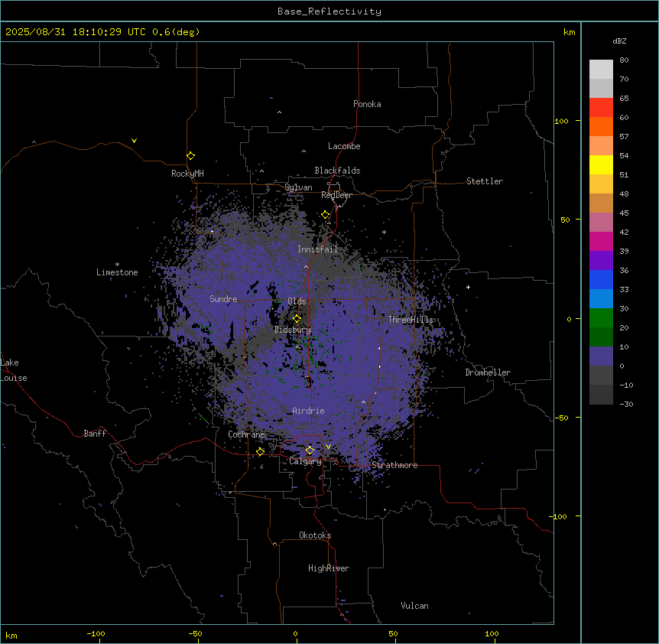
Task: Click the Limestone label
Action: 117,272
